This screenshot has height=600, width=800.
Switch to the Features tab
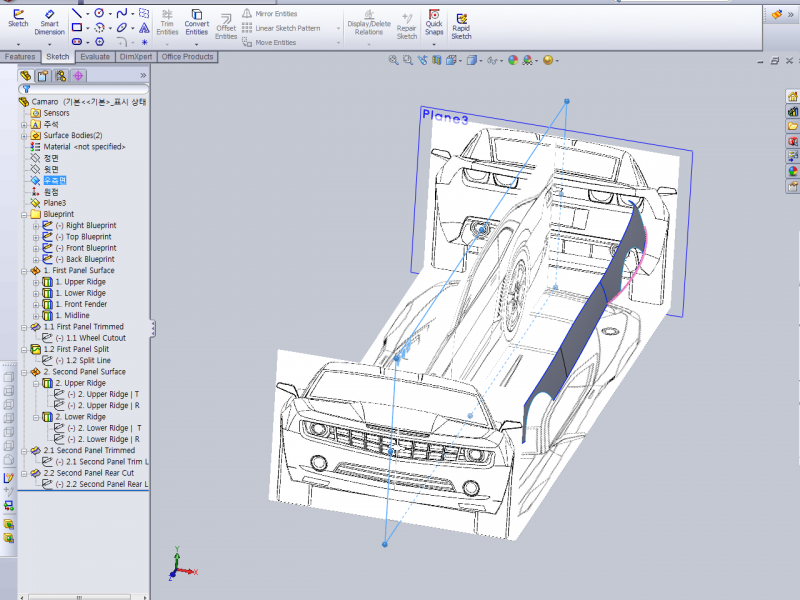point(20,57)
